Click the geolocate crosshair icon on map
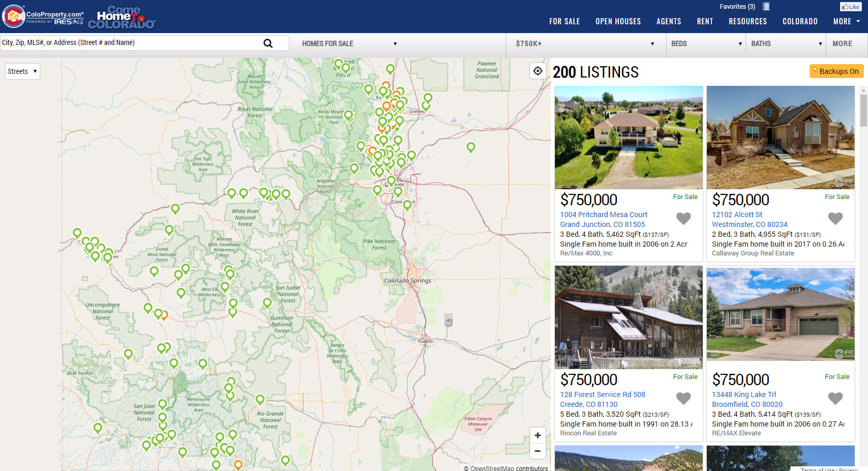Screen dimensions: 868x471 tap(537, 70)
